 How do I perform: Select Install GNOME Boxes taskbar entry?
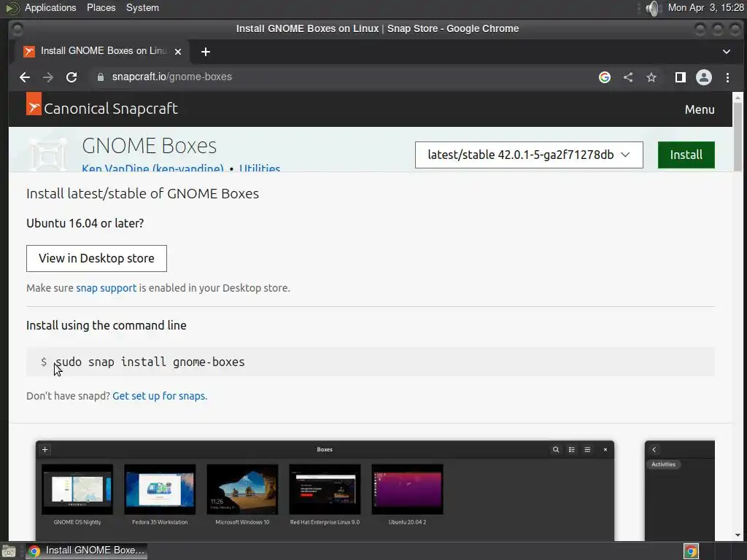pyautogui.click(x=87, y=551)
